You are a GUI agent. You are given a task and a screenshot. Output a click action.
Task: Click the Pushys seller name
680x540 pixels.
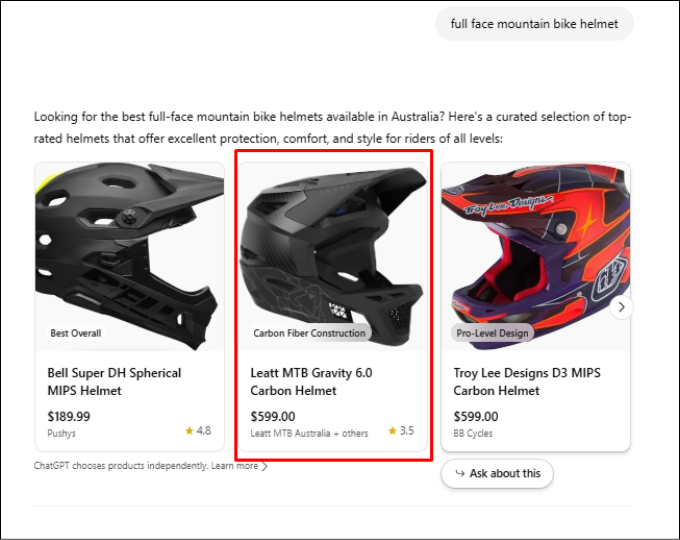pyautogui.click(x=62, y=434)
